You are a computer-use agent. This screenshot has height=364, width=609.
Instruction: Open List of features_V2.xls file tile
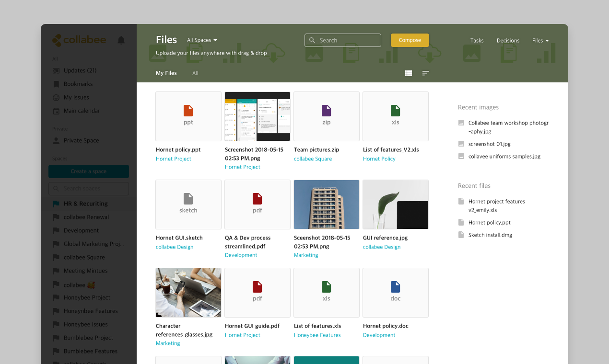click(x=396, y=116)
